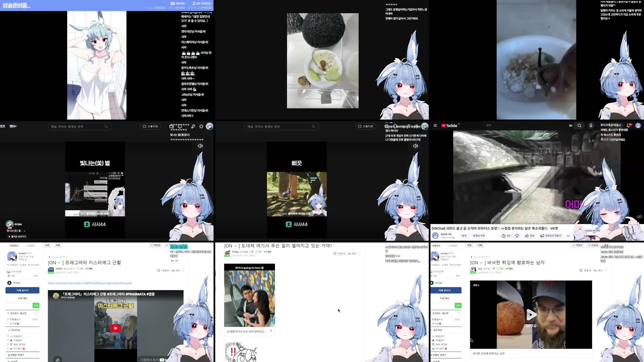Go to 이전글 above 프래그마타 post

click(155, 245)
